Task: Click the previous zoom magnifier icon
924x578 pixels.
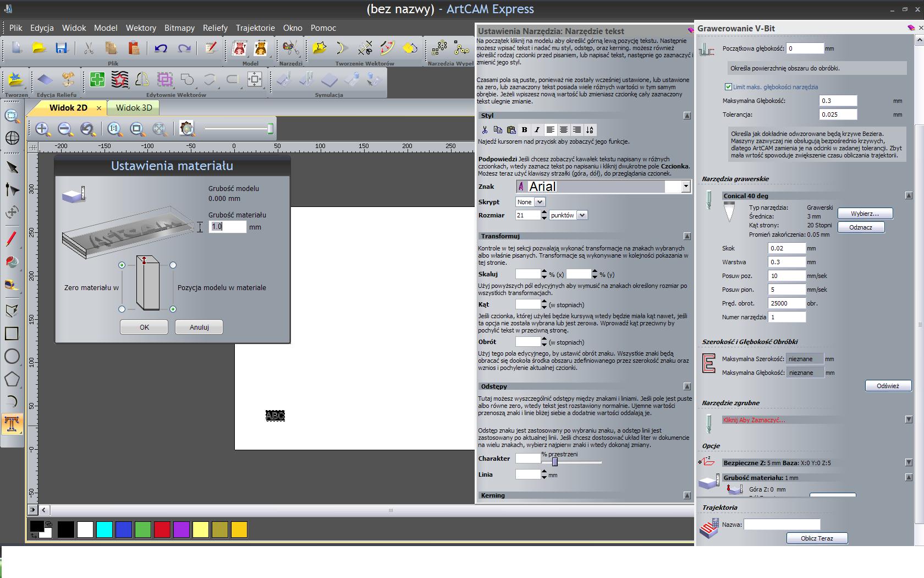Action: pos(87,129)
